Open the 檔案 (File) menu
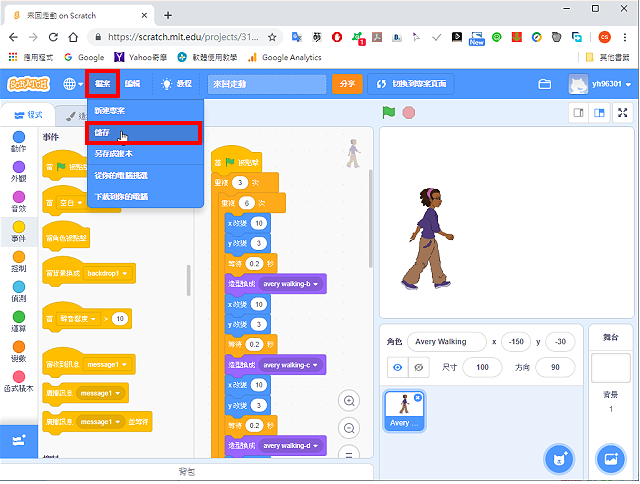Image resolution: width=640 pixels, height=484 pixels. pyautogui.click(x=102, y=84)
